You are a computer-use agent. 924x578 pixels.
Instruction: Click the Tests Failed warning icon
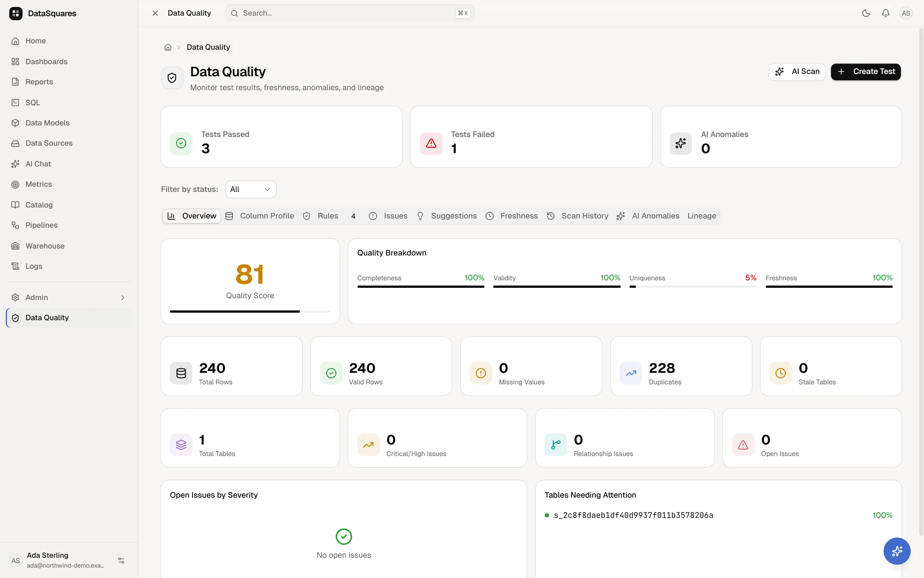pos(431,143)
